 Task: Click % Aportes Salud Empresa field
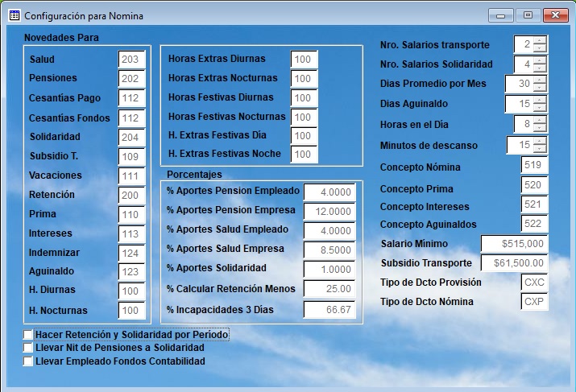(329, 250)
